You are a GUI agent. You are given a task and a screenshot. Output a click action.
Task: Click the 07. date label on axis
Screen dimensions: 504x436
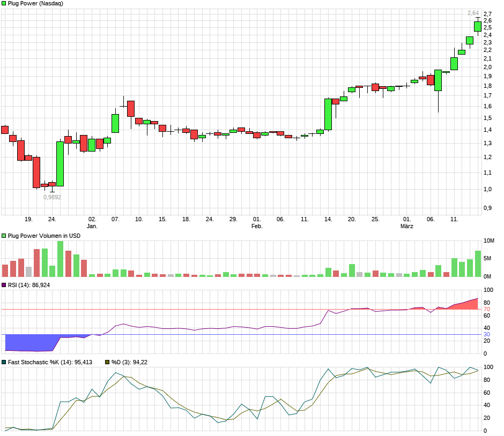tap(115, 219)
